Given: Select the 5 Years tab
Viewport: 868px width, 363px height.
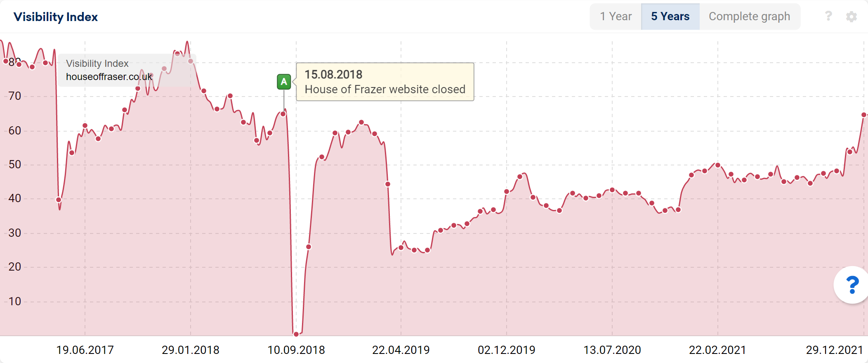Looking at the screenshot, I should tap(670, 16).
